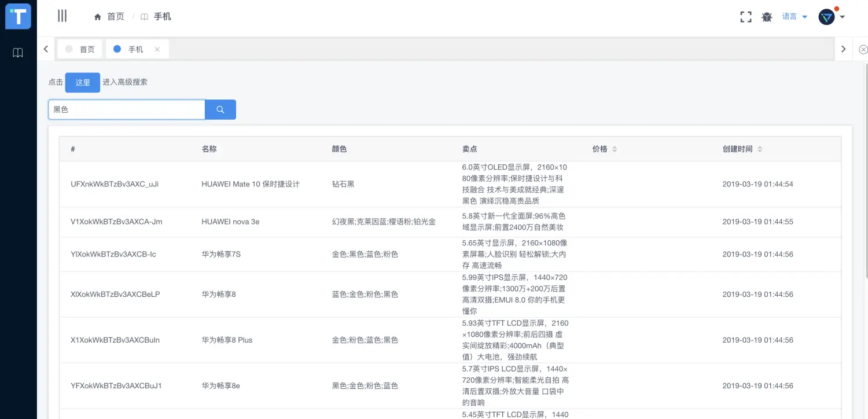Open the book icon in sidebar
The image size is (868, 419).
tap(18, 53)
